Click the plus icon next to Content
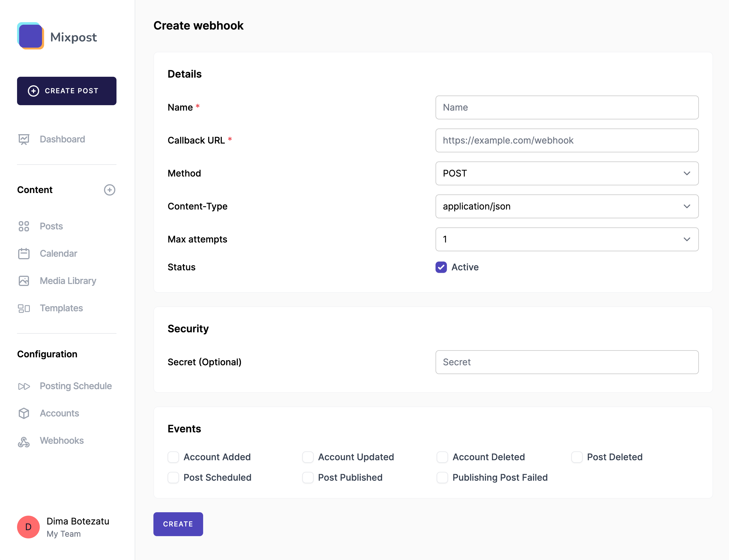Screen dimensions: 729x560 pyautogui.click(x=110, y=190)
